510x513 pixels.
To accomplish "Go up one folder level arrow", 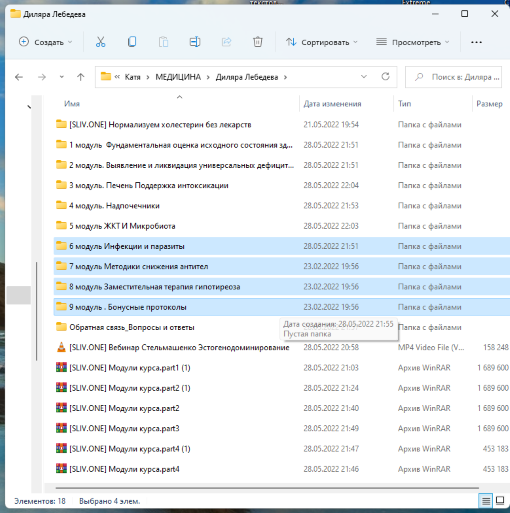I will click(80, 77).
